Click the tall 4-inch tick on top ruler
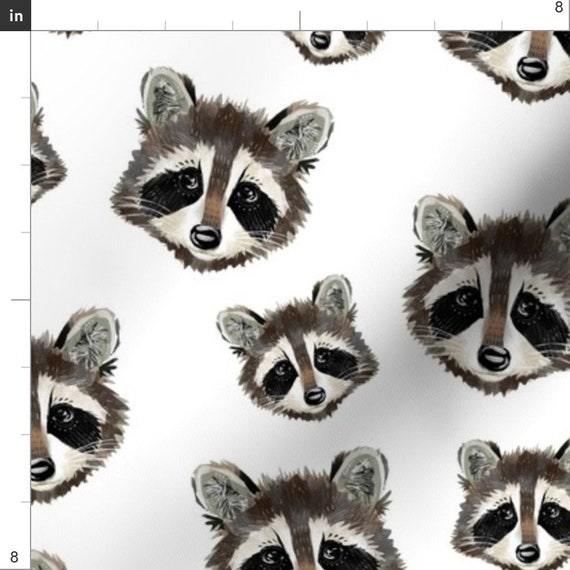Image resolution: width=570 pixels, height=570 pixels. pyautogui.click(x=300, y=20)
